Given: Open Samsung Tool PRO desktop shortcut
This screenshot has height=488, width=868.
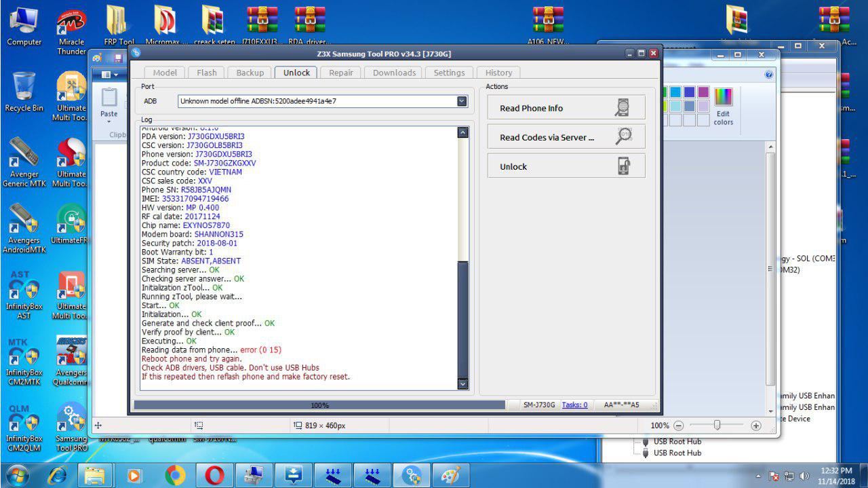Looking at the screenshot, I should pos(71,428).
